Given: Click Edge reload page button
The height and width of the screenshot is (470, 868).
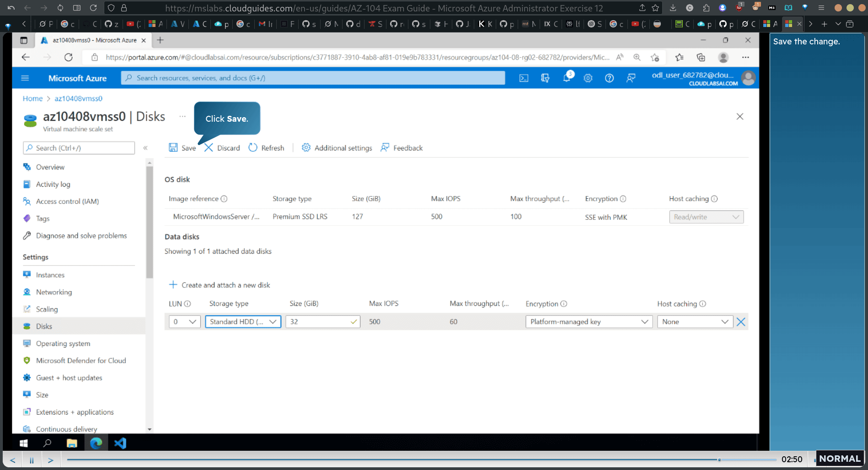Looking at the screenshot, I should click(x=69, y=57).
